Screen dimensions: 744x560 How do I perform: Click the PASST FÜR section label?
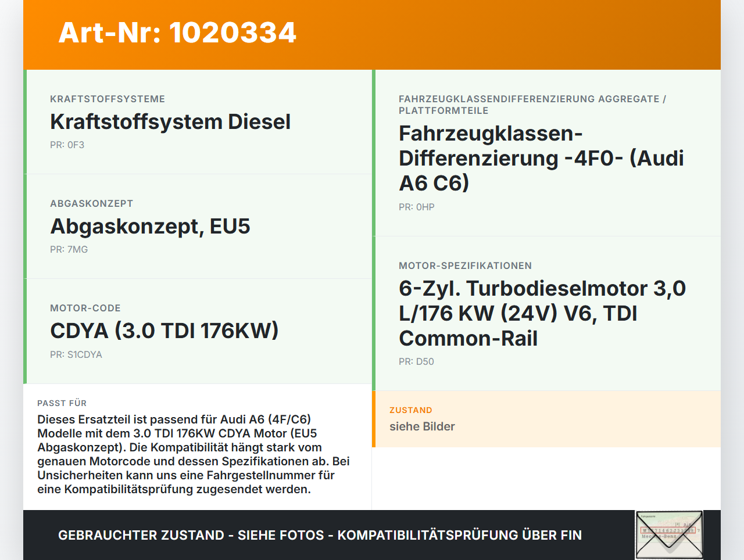pyautogui.click(x=62, y=403)
